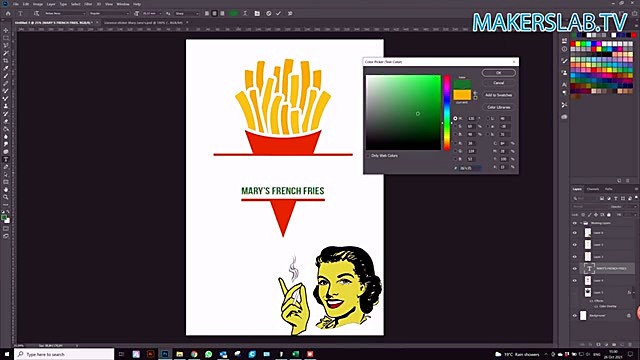Hide the MARY'S FRENCH FRIES text layer

tap(575, 269)
